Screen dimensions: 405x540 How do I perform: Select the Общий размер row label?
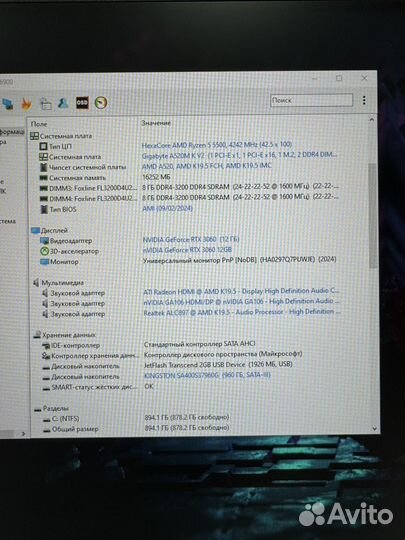(75, 429)
